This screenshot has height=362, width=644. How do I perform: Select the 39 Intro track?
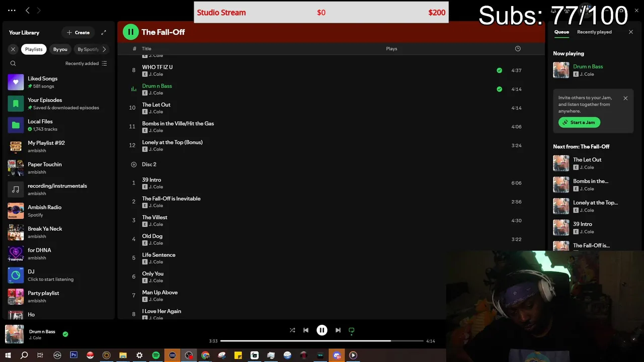click(331, 183)
